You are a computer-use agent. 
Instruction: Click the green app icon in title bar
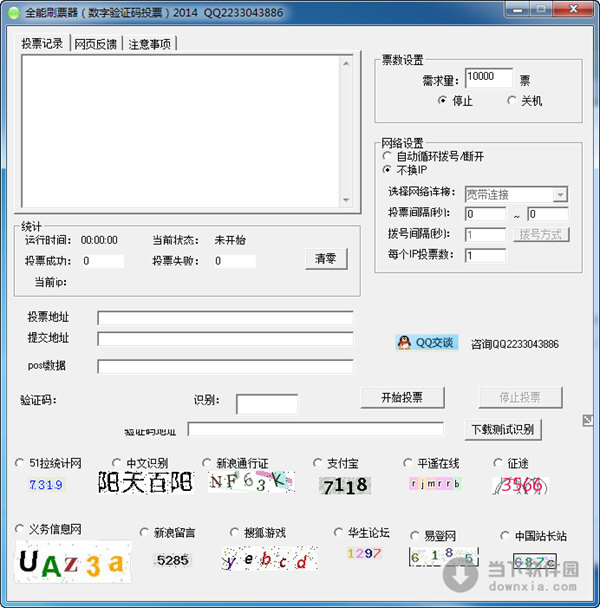click(x=14, y=13)
